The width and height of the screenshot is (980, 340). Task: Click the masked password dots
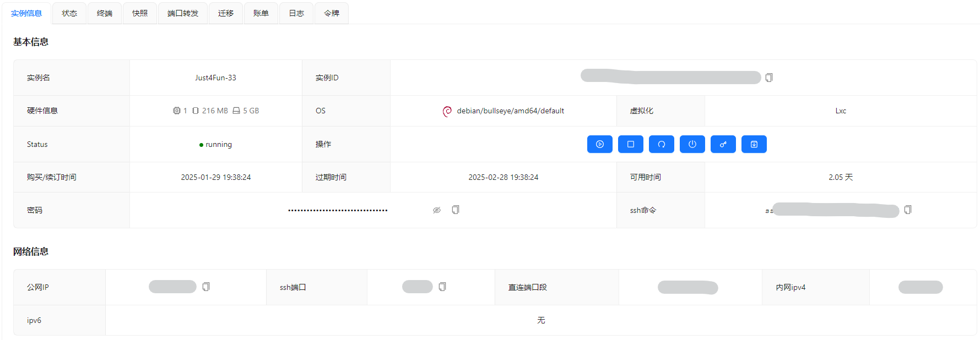(338, 210)
